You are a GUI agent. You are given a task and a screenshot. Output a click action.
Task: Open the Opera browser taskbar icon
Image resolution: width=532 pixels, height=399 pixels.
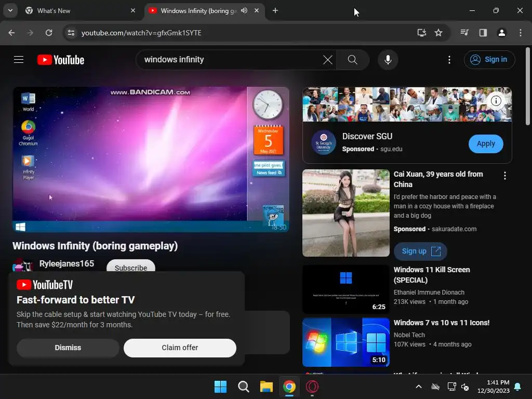(x=312, y=387)
